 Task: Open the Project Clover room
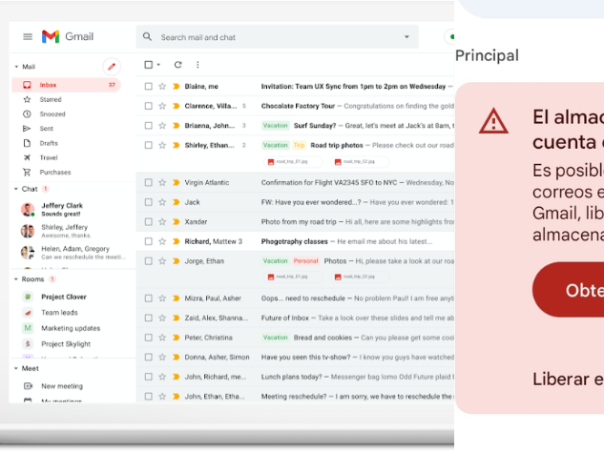click(63, 297)
